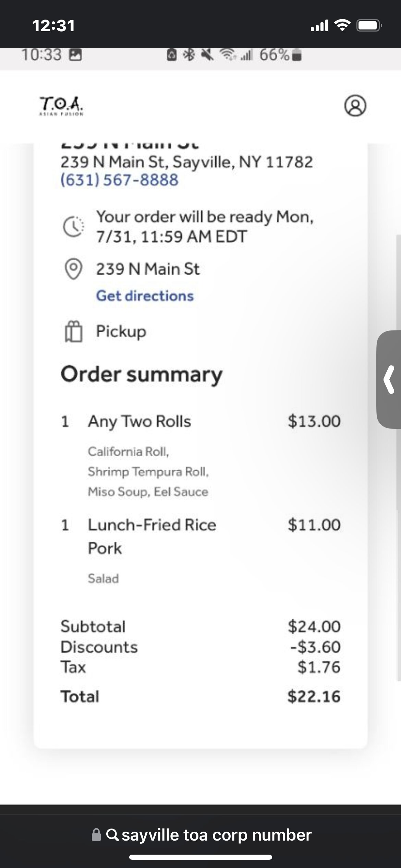Tap the clock icon beside ready time
Viewport: 401px width, 868px height.
coord(73,227)
